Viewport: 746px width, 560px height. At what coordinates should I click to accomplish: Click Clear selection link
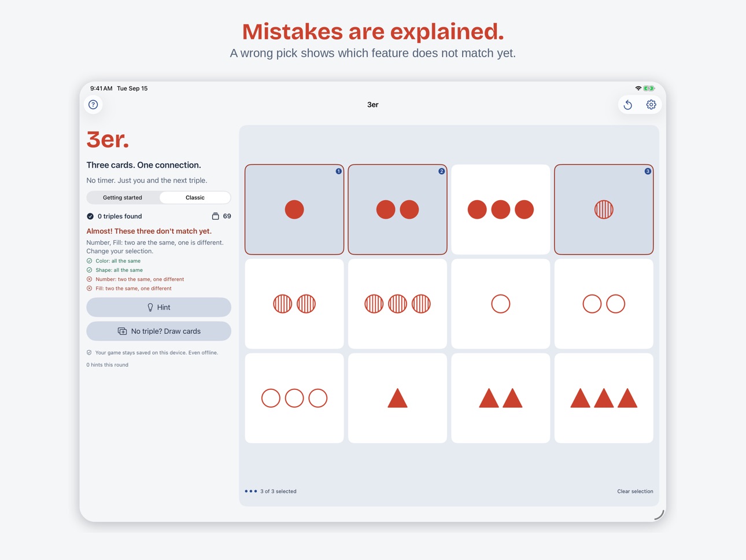point(635,491)
